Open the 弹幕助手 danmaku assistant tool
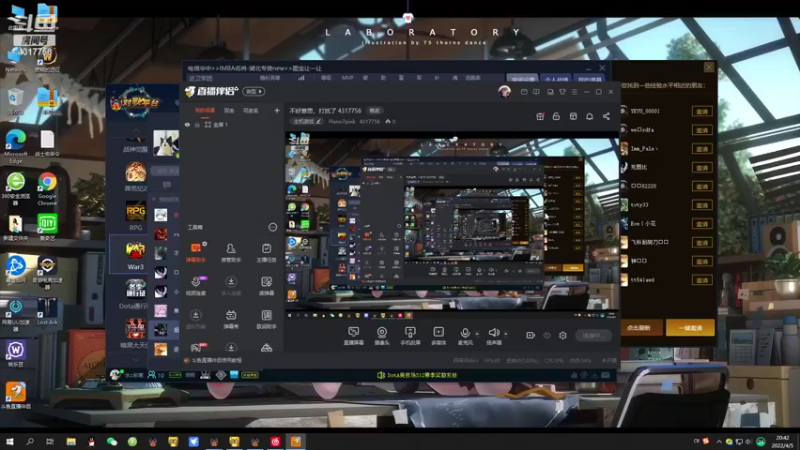 196,252
